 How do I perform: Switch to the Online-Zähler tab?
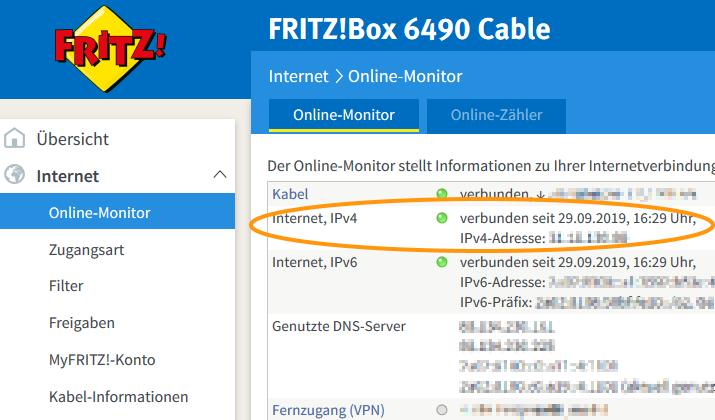(497, 115)
